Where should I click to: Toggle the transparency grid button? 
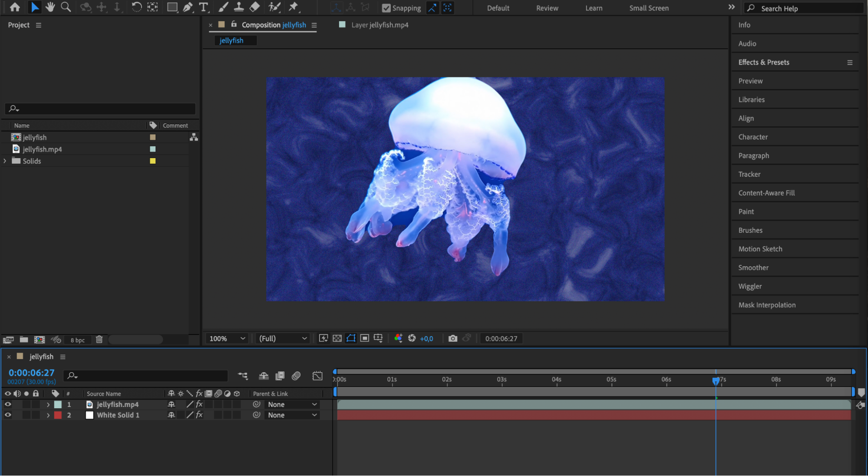click(x=337, y=338)
